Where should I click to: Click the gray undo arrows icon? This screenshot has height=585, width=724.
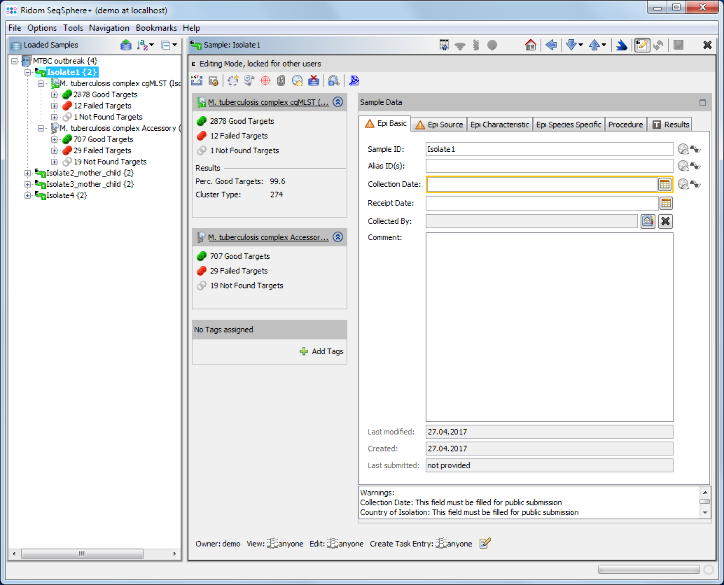tap(658, 45)
